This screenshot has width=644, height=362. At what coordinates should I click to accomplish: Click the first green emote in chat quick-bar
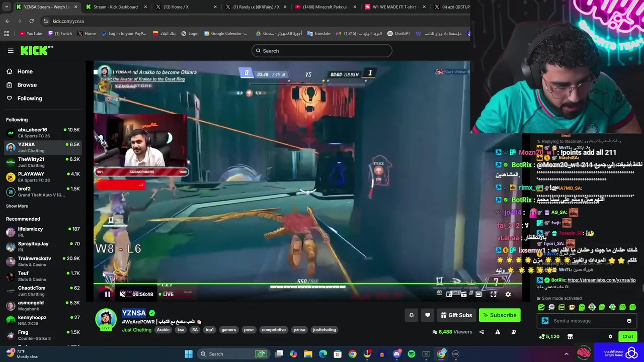point(541,307)
